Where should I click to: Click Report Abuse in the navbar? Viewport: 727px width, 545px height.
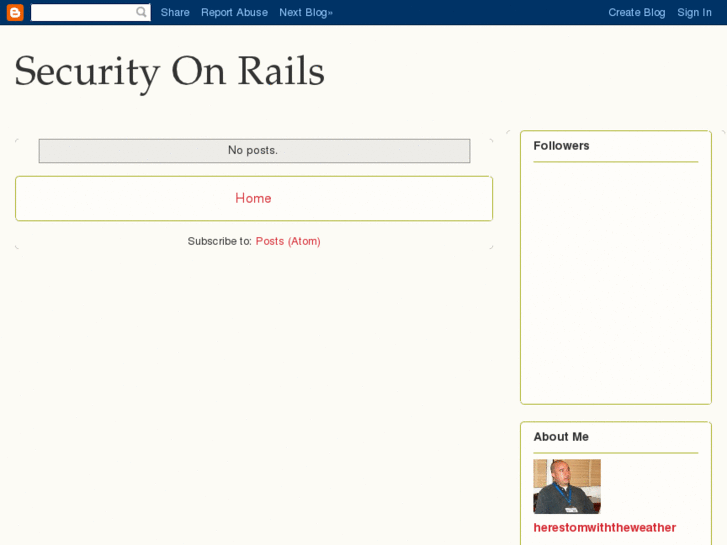coord(234,13)
